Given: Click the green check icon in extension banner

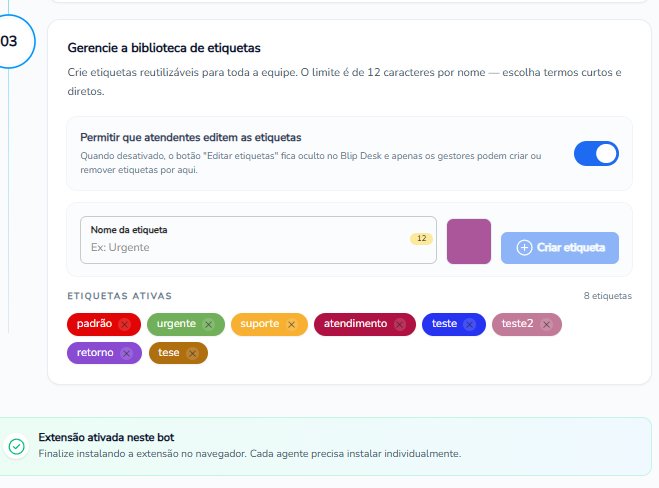Looking at the screenshot, I should pos(16,446).
